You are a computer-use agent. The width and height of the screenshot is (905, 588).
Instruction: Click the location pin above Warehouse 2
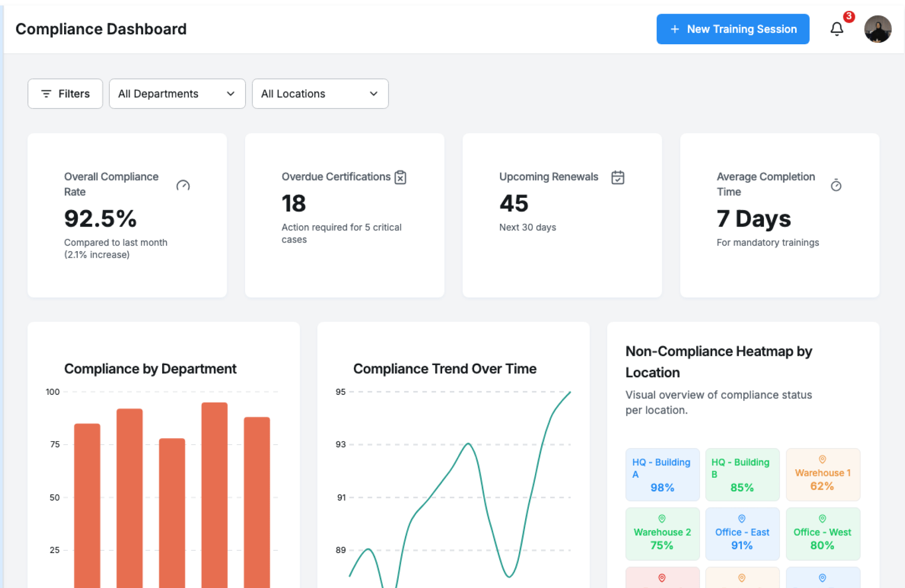coord(662,519)
